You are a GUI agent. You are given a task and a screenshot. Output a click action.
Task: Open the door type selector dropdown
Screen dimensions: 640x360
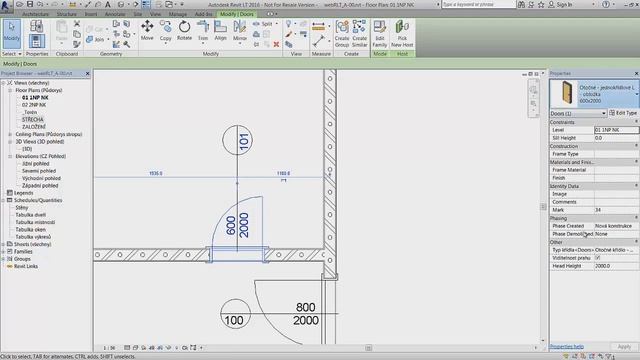[636, 94]
